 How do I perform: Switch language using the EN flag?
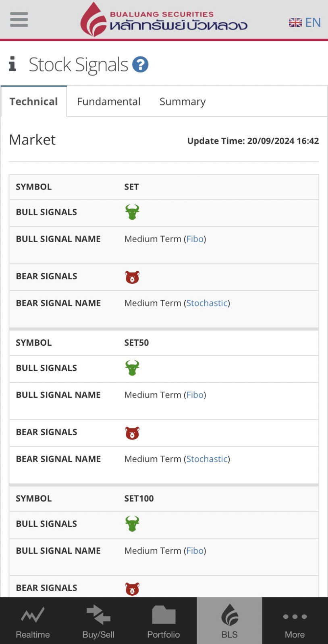305,23
